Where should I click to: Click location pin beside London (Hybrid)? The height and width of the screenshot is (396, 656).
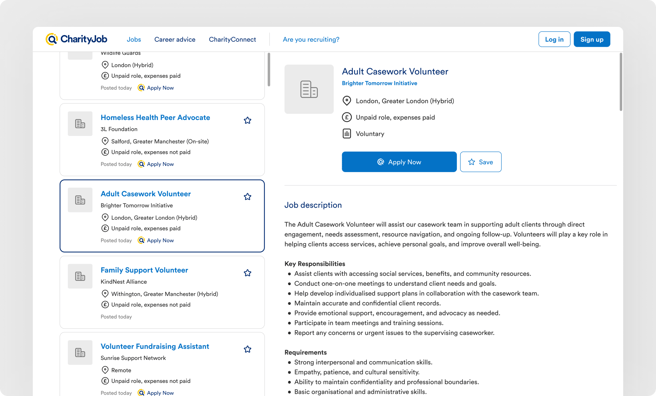click(x=105, y=65)
